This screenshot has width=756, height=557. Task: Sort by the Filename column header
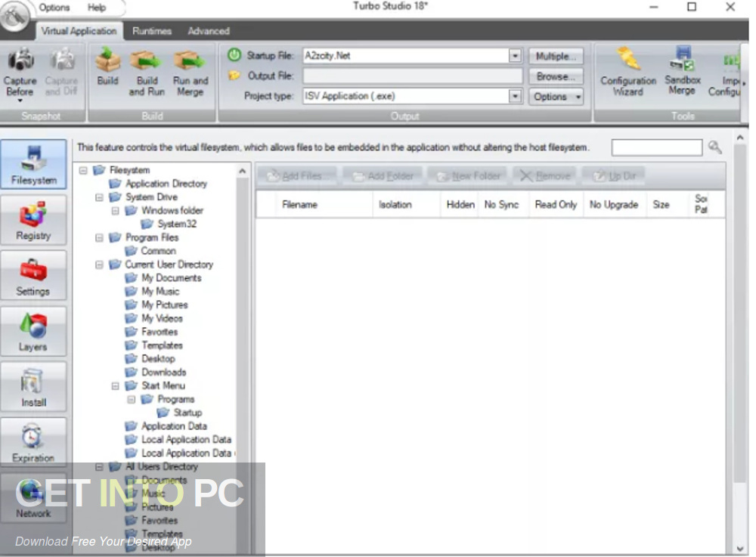point(324,205)
